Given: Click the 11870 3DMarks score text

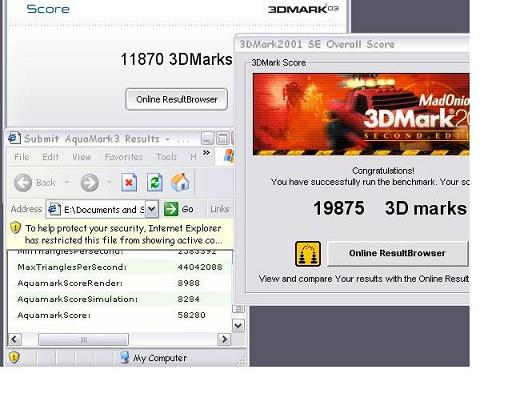Looking at the screenshot, I should click(x=176, y=59).
